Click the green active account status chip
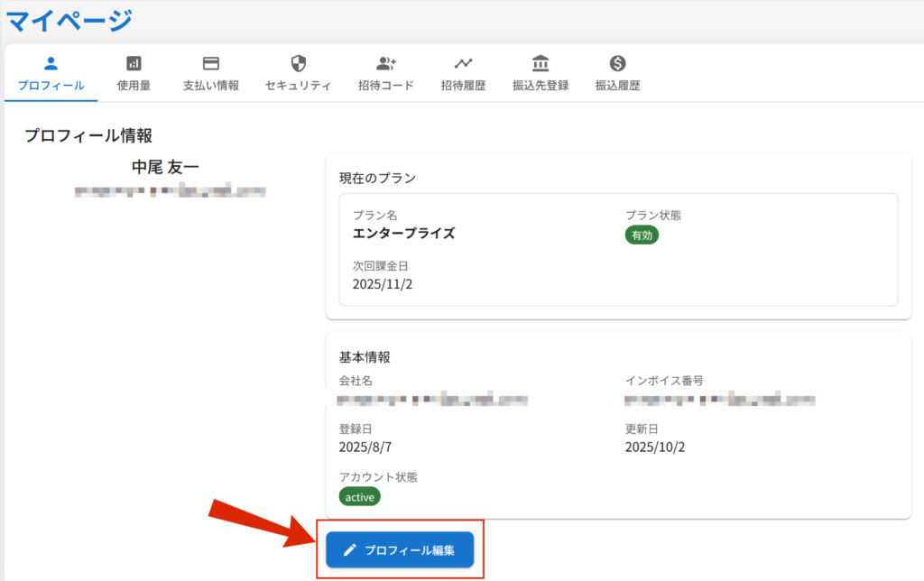Screen dimensions: 924x581 click(360, 497)
